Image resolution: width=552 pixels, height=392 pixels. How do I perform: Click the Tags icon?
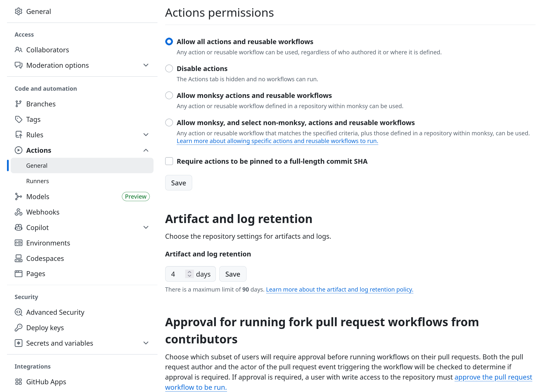tap(19, 119)
